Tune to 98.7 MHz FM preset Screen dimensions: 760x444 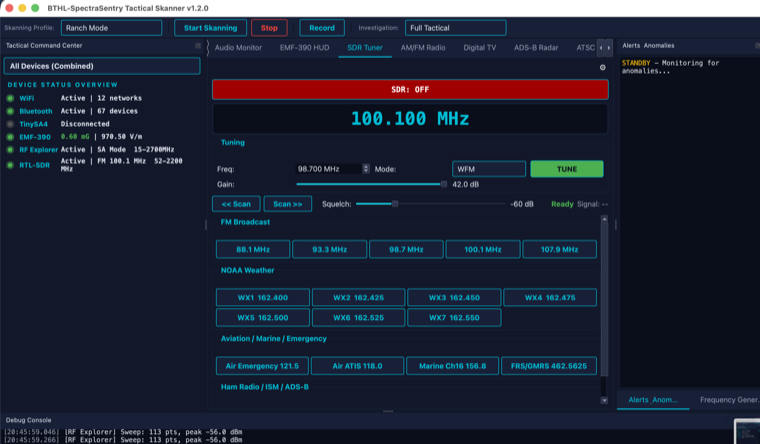pos(406,249)
